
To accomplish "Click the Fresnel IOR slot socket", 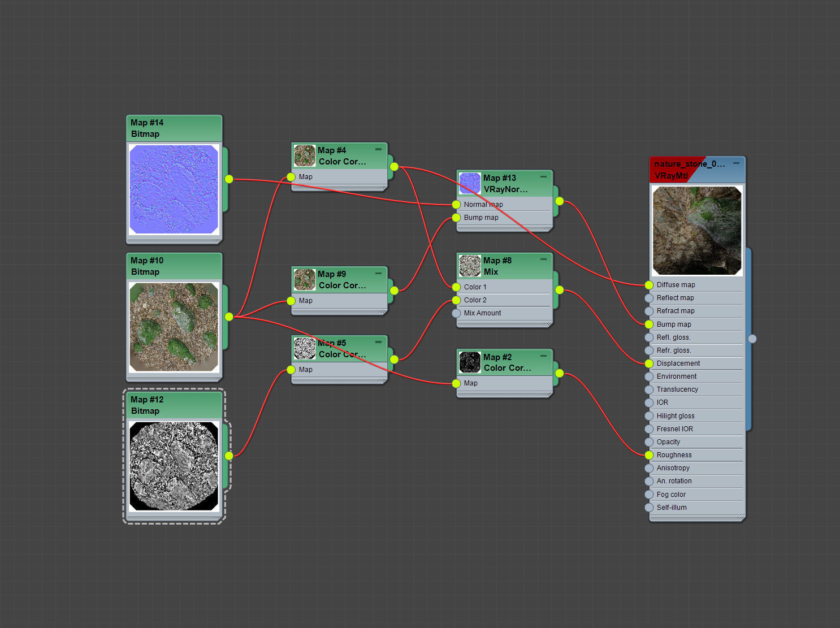I will click(649, 429).
